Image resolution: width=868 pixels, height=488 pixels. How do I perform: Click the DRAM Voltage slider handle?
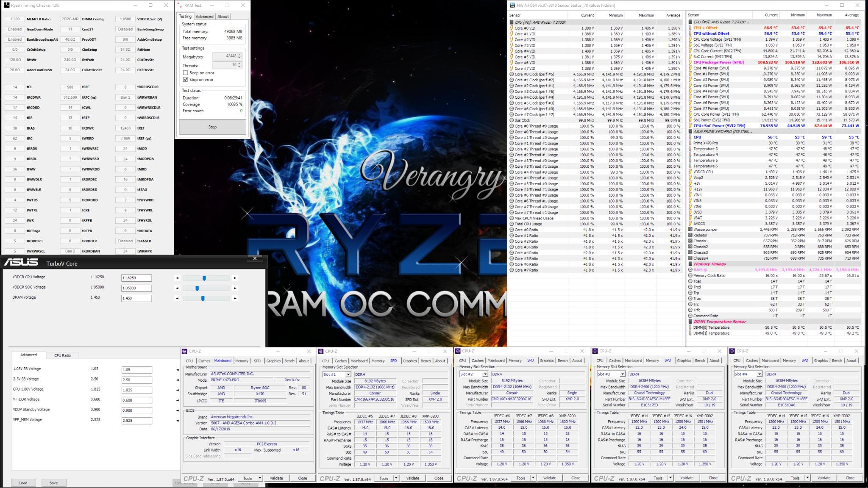tap(203, 299)
